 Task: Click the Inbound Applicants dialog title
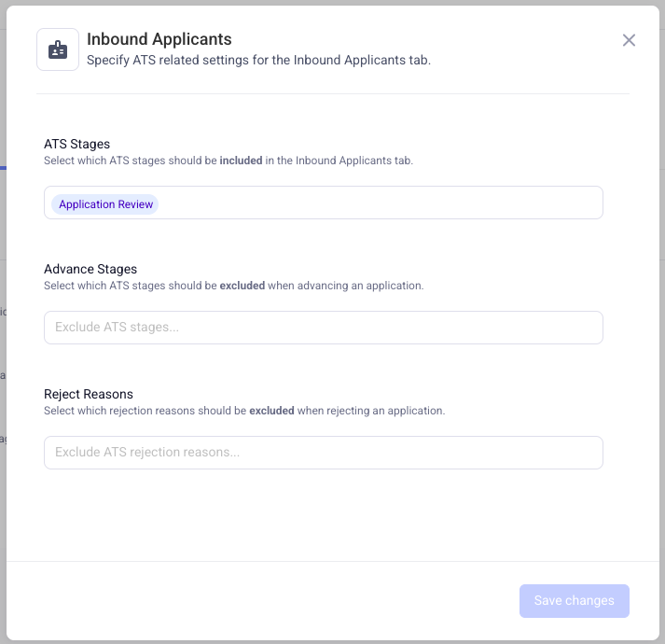pos(159,39)
